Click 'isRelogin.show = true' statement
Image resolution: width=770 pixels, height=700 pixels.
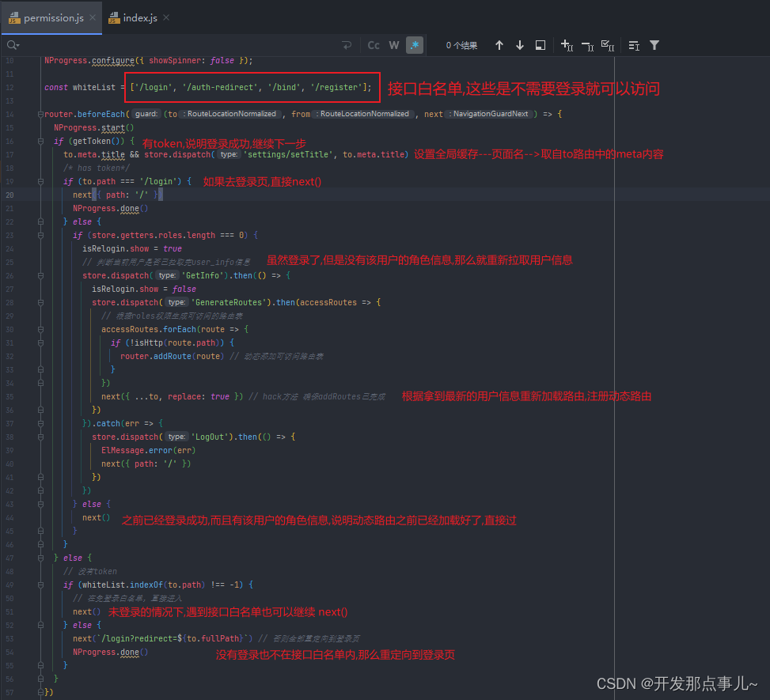point(132,249)
